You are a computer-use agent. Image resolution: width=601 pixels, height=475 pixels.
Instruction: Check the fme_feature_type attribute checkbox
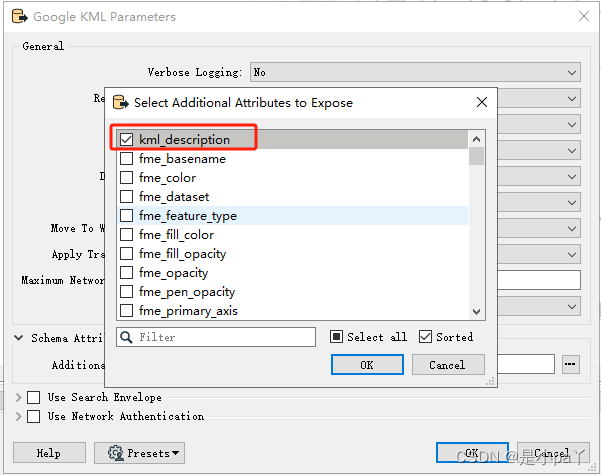point(126,216)
